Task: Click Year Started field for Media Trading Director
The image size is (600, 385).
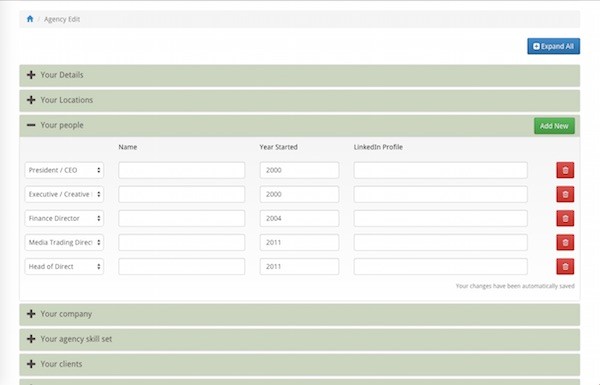Action: point(299,243)
